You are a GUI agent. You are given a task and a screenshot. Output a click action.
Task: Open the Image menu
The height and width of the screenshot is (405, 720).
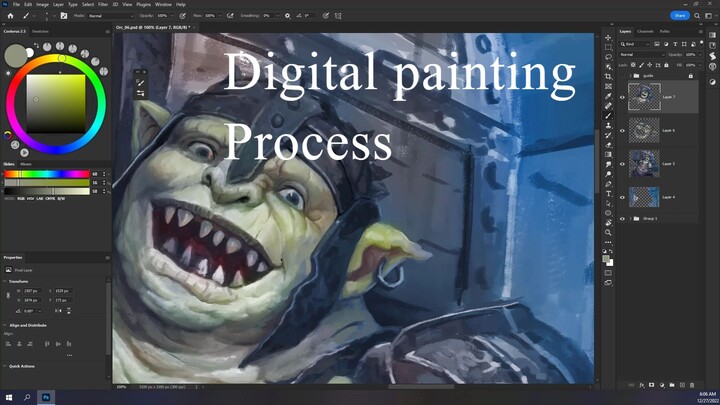tap(42, 4)
